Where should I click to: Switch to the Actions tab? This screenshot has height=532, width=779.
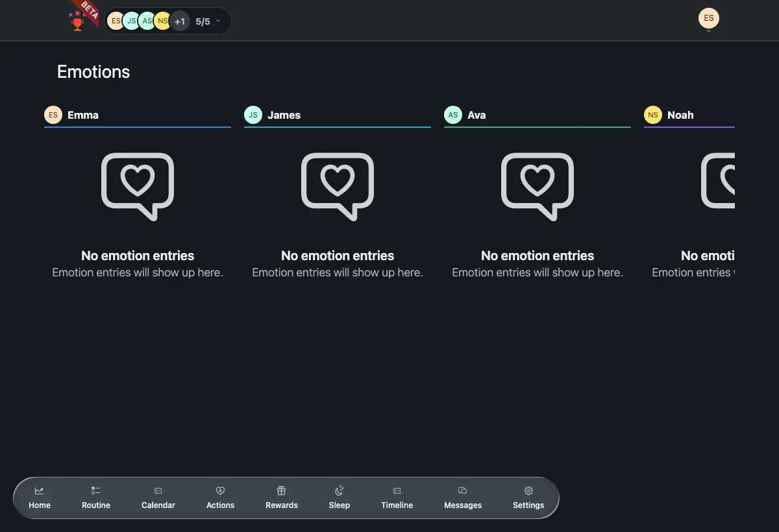220,498
